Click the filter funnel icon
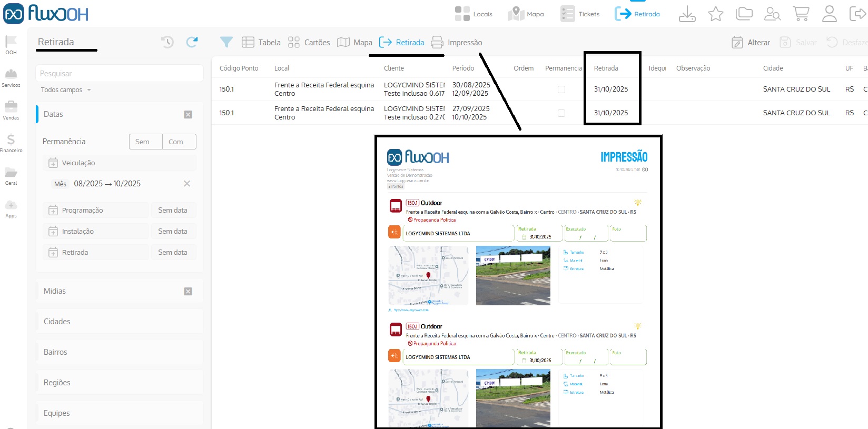868x429 pixels. [226, 42]
